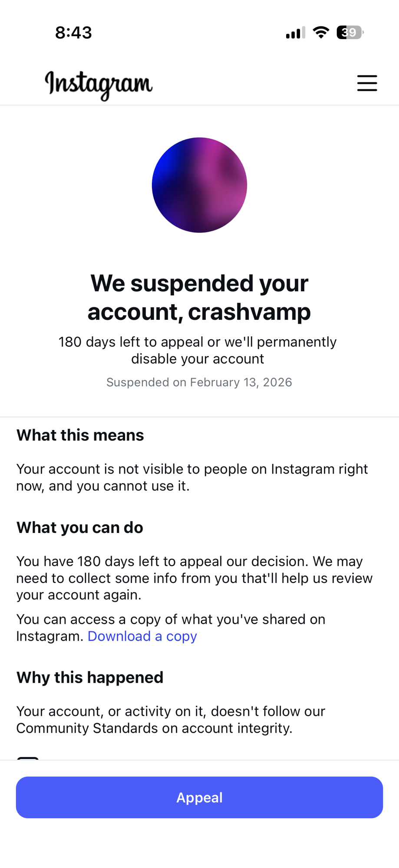Tap the account not visible explanation text
The image size is (399, 868).
[192, 477]
